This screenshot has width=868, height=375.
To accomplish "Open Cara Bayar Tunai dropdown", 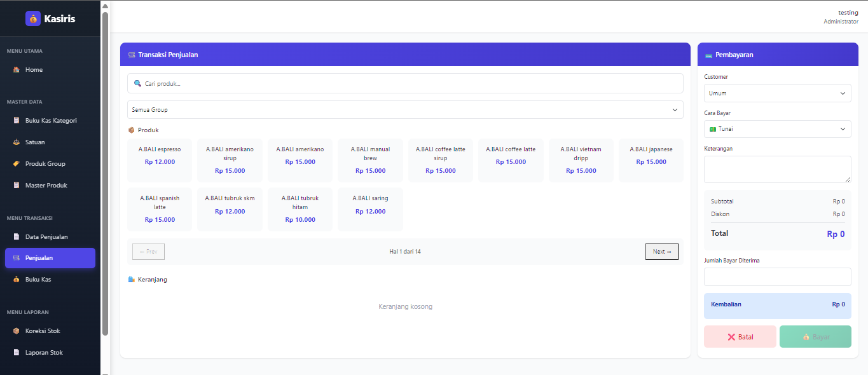I will coord(777,129).
